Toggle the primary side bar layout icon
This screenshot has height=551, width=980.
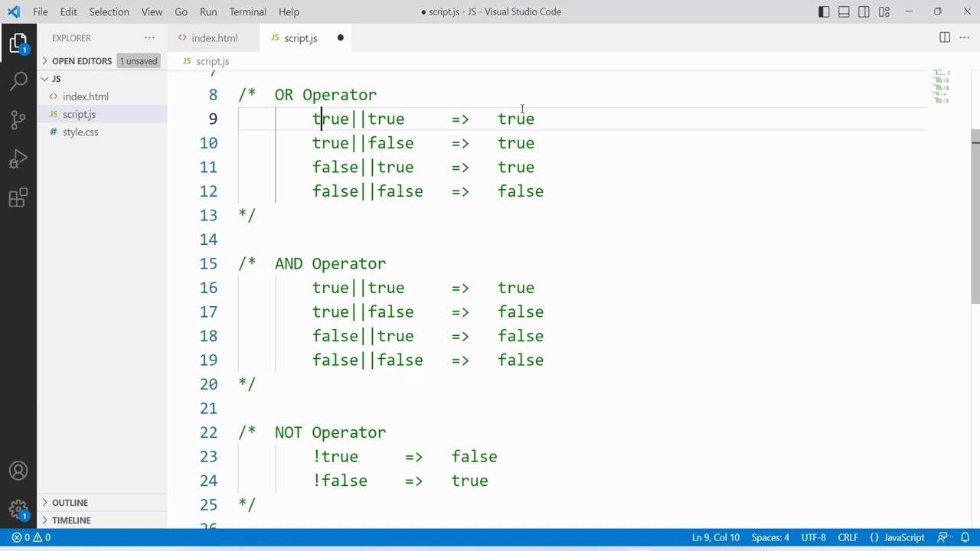click(x=824, y=11)
